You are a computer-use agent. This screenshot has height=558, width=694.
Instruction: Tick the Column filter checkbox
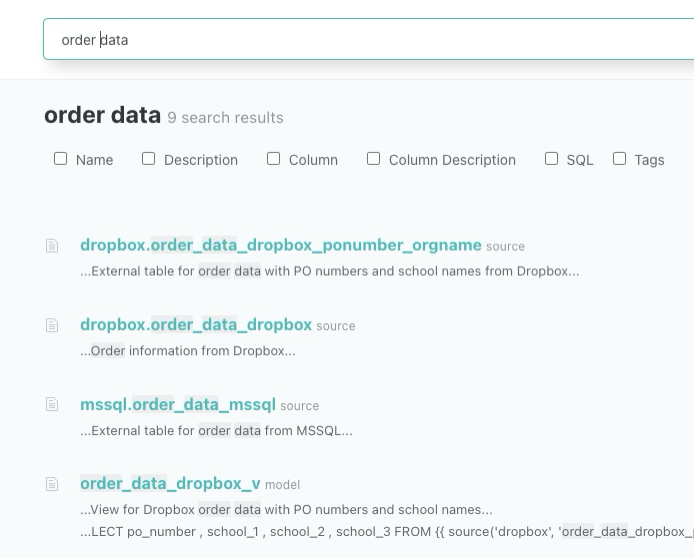tap(274, 158)
